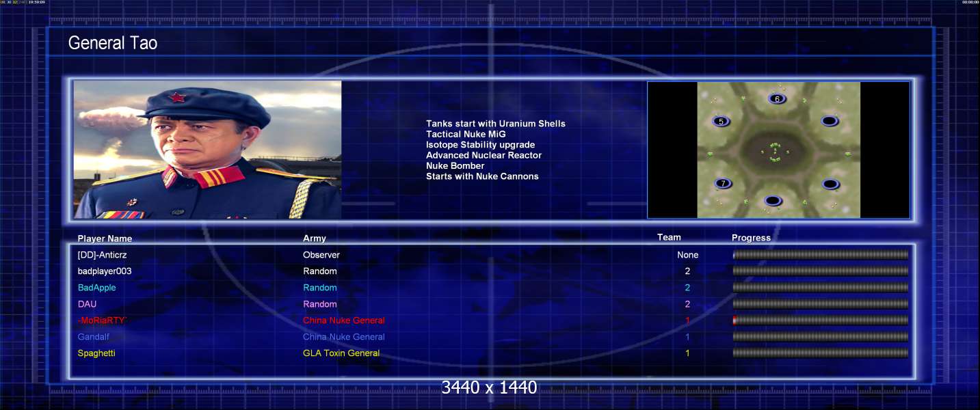Click the "Progress" column header
The width and height of the screenshot is (980, 410).
(751, 238)
